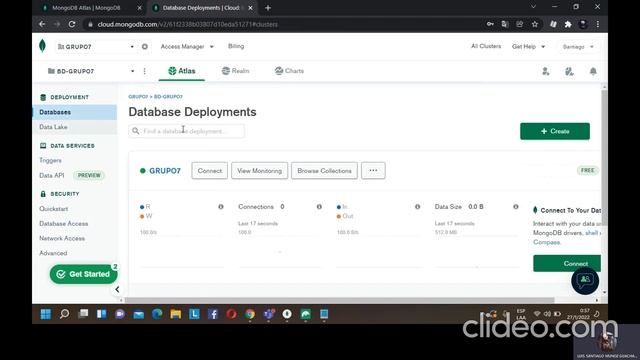Switch to Atlas tab
The height and width of the screenshot is (360, 640).
pos(182,71)
